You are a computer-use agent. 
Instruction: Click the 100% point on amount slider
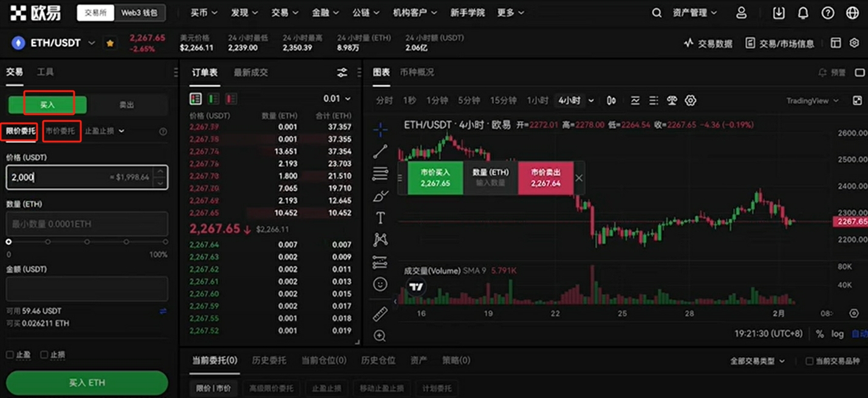click(165, 242)
